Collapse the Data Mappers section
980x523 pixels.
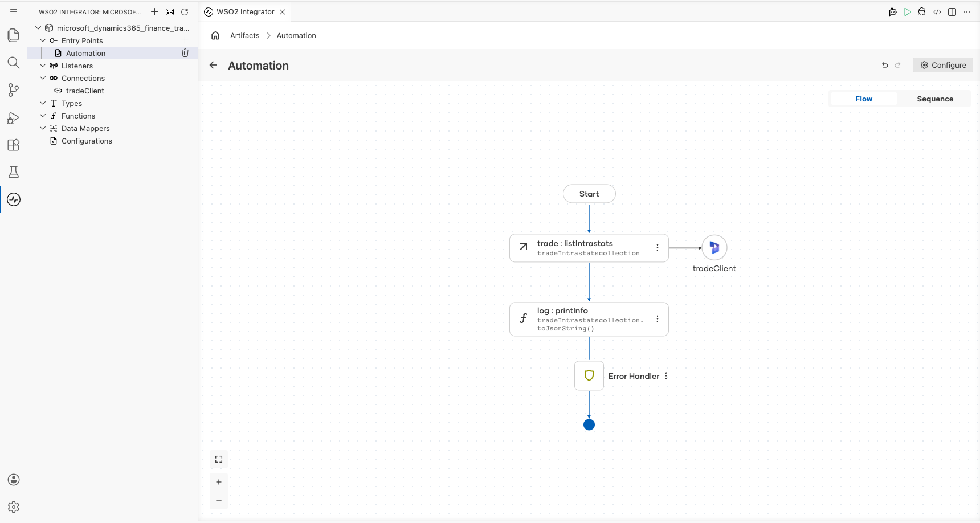click(x=43, y=128)
